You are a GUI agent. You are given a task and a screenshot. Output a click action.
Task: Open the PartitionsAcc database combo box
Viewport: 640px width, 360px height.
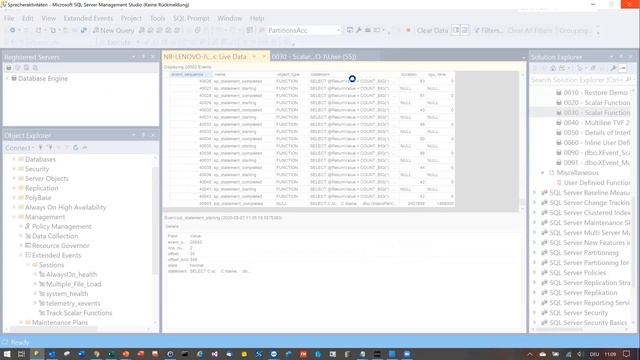304,30
